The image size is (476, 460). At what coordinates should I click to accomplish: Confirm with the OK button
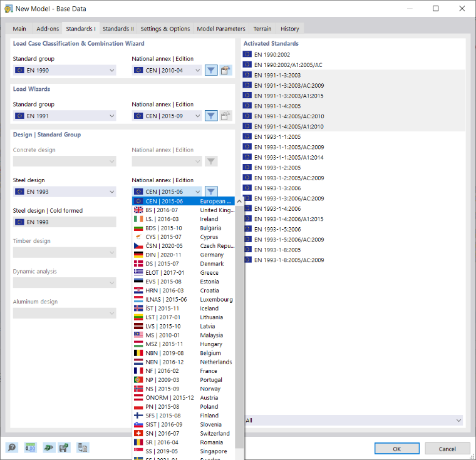pos(396,449)
